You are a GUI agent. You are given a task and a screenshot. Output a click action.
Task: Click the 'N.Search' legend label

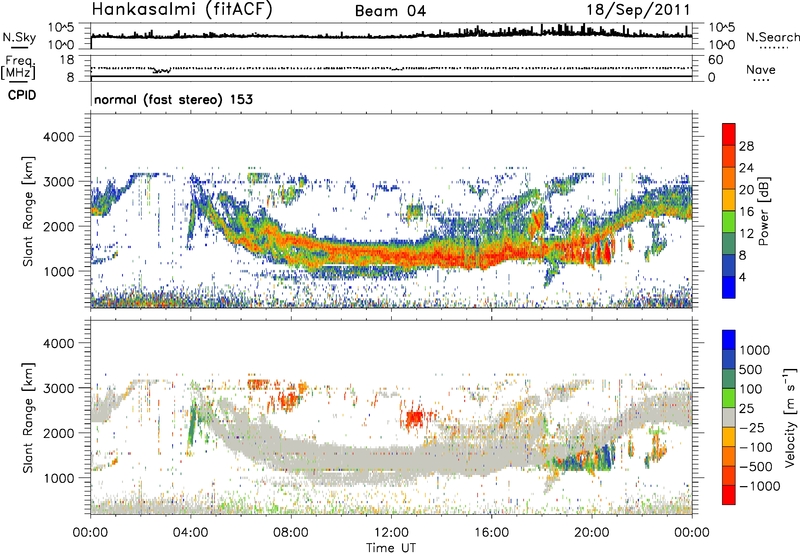[773, 37]
